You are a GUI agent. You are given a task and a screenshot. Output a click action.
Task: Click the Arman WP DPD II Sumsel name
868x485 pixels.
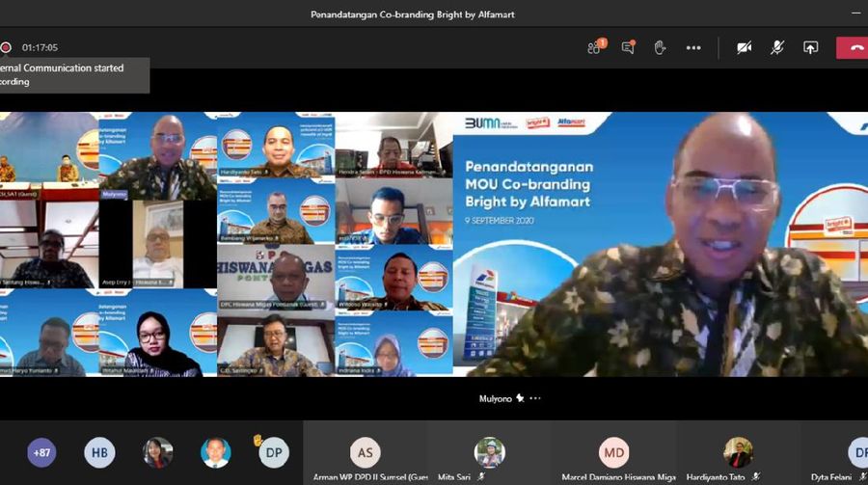click(370, 476)
